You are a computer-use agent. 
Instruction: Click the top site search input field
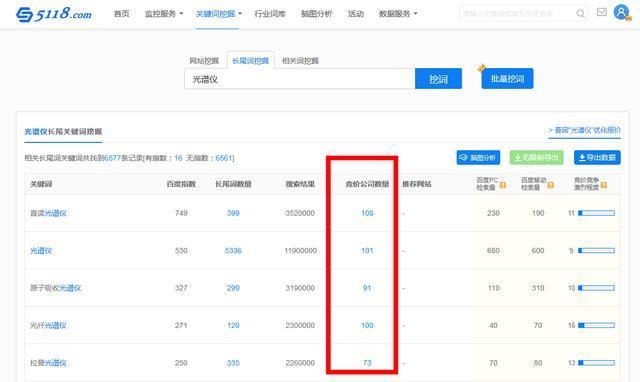517,13
